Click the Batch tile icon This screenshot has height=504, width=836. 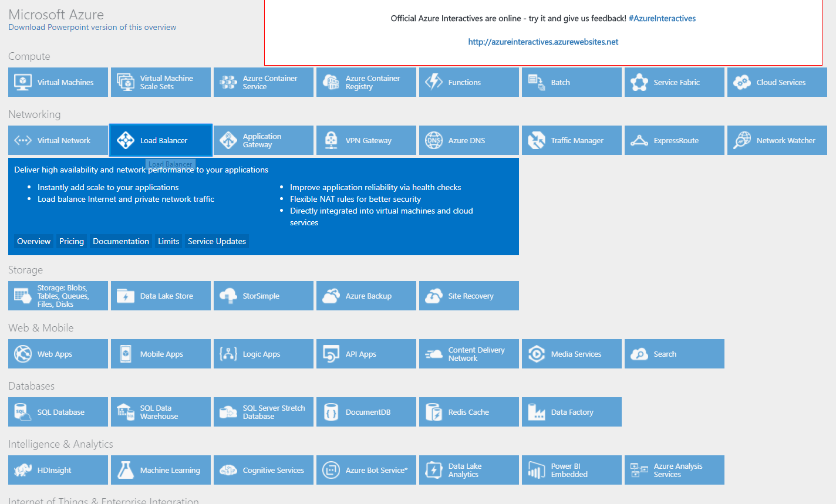[537, 82]
